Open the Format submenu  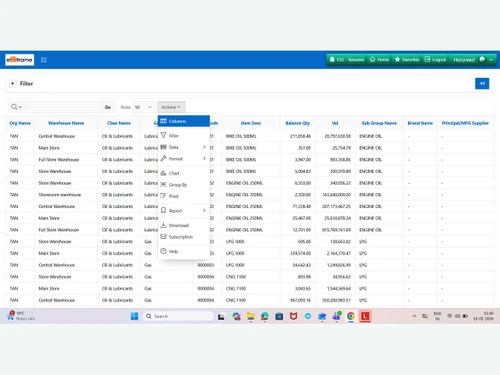point(184,159)
